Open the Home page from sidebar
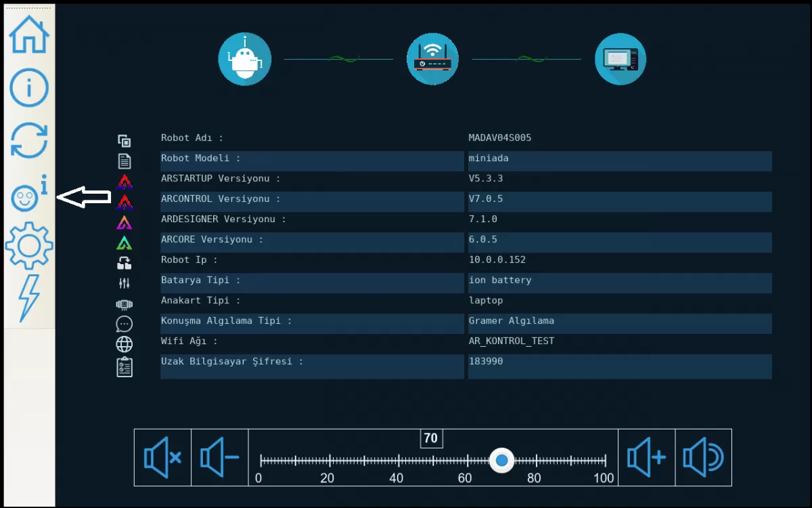This screenshot has height=508, width=812. click(29, 33)
